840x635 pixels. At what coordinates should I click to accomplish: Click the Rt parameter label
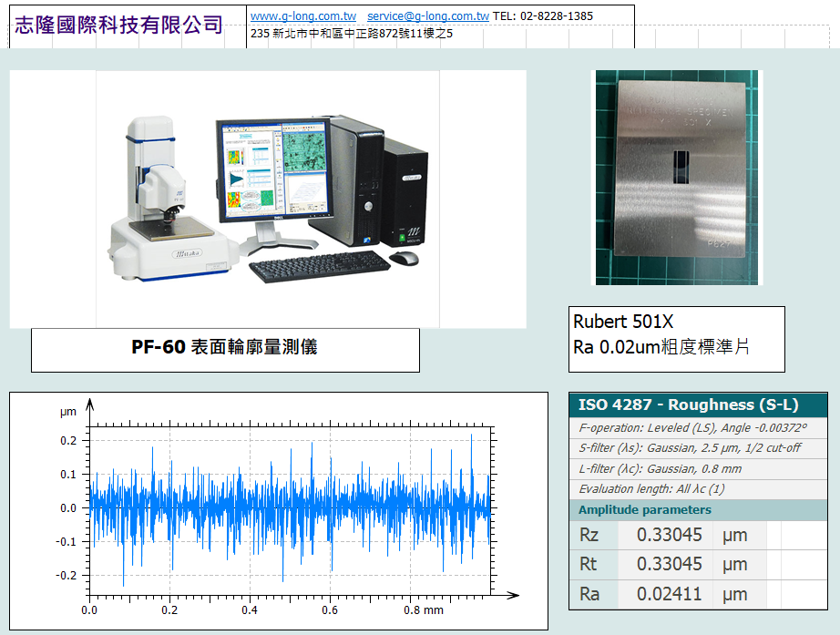(588, 564)
